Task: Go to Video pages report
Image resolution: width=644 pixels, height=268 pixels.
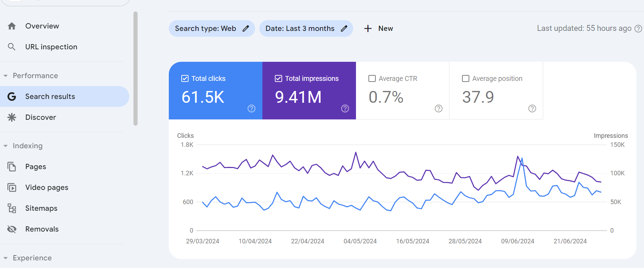Action: (46, 187)
